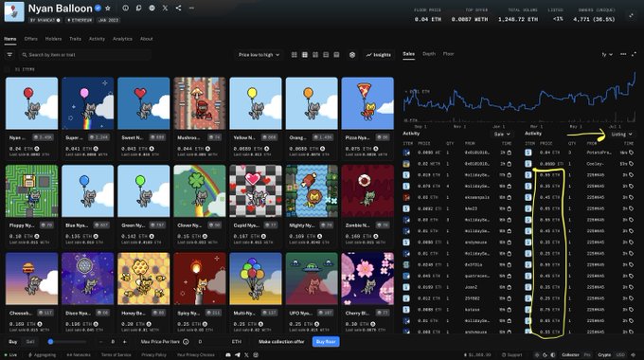The width and height of the screenshot is (644, 360).
Task: Focus the Search by item or trait field
Action: click(85, 55)
